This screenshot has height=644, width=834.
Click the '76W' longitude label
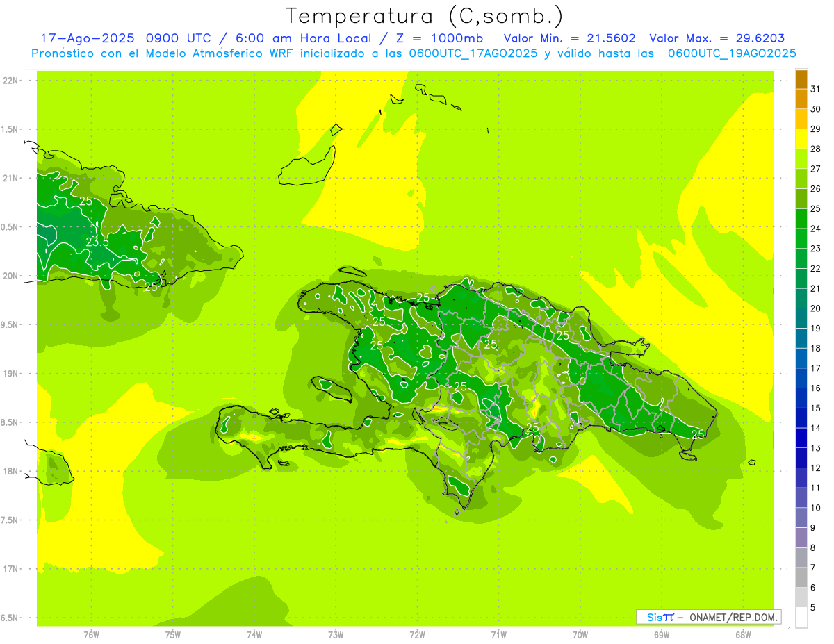tap(91, 635)
